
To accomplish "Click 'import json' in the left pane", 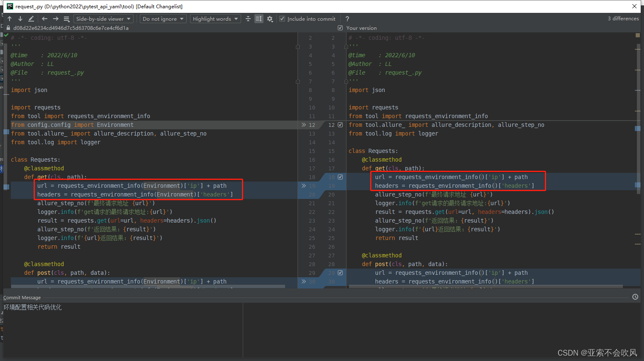I will (29, 90).
